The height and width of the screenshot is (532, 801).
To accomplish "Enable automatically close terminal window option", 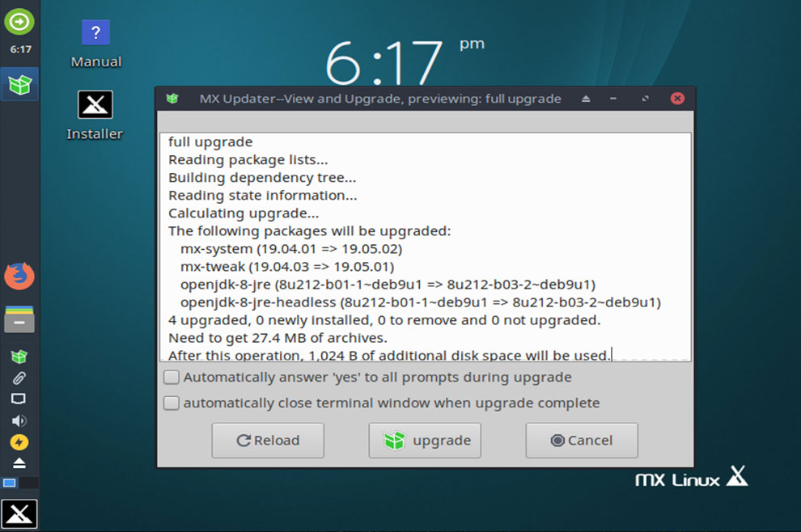I will click(x=172, y=403).
